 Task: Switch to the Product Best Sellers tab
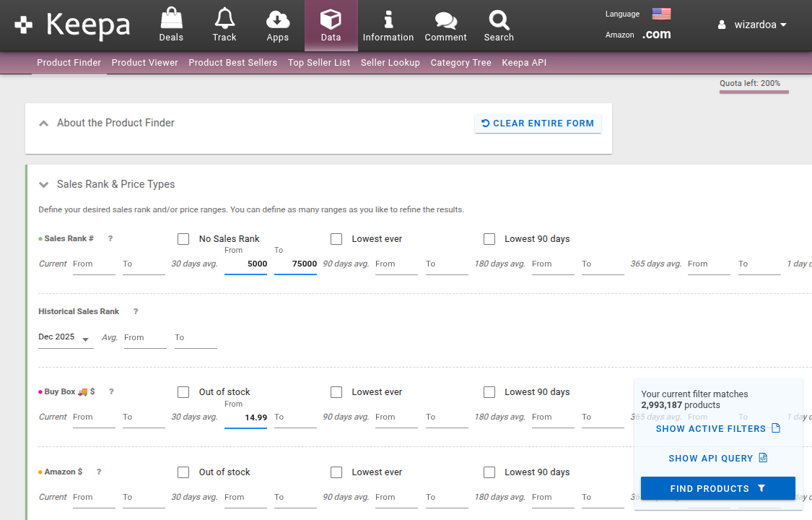click(x=232, y=63)
